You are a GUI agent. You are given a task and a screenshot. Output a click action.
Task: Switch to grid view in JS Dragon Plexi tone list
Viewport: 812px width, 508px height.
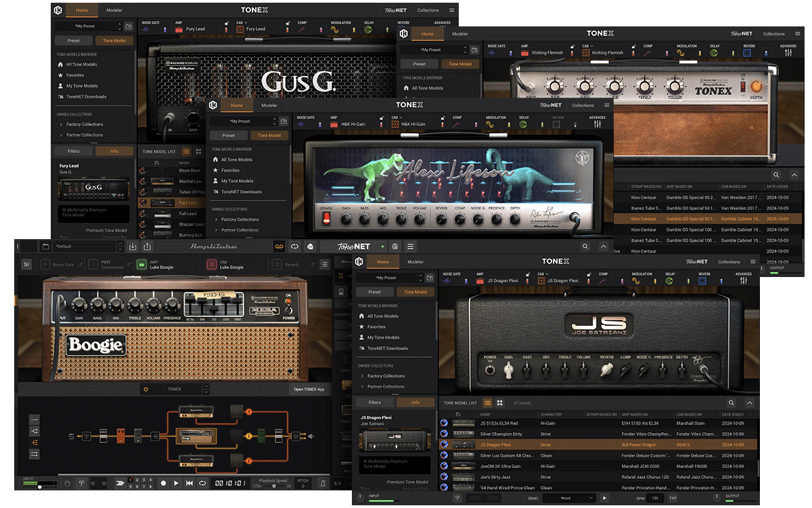coord(500,403)
